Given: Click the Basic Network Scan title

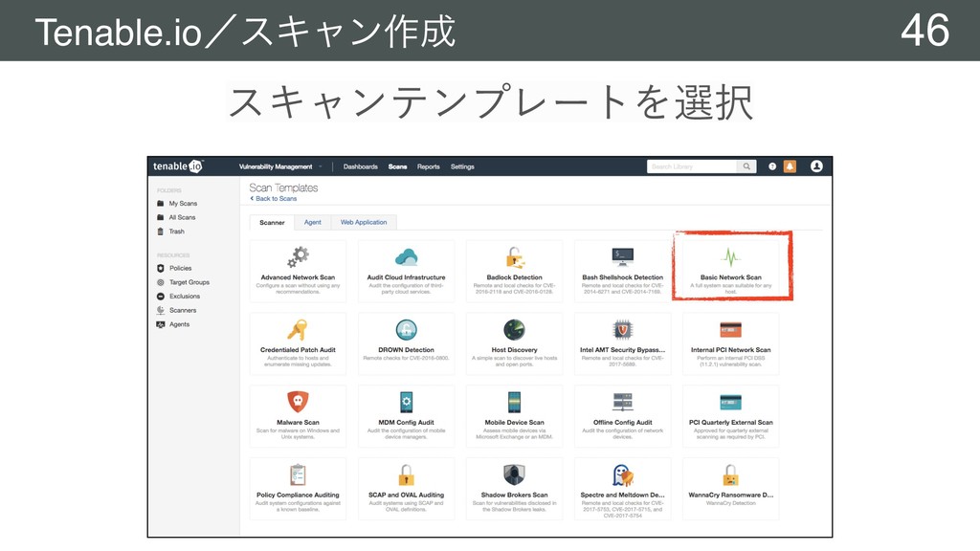Looking at the screenshot, I should [730, 277].
